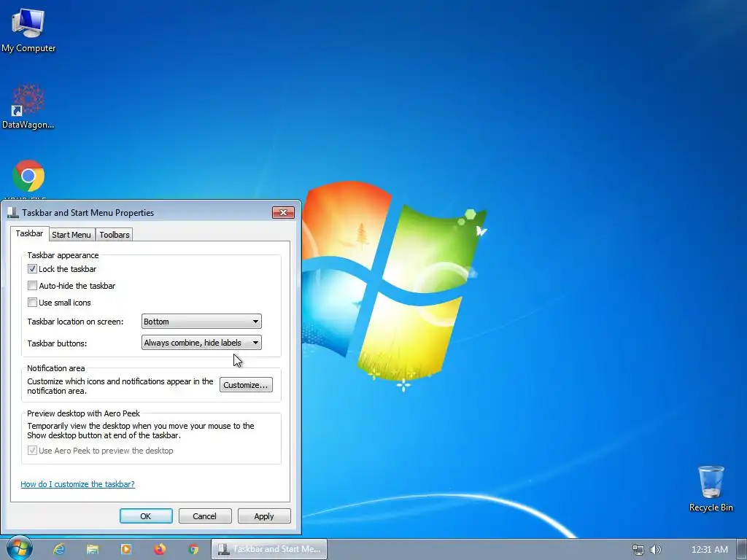Open Windows Media Player from the taskbar

(126, 549)
